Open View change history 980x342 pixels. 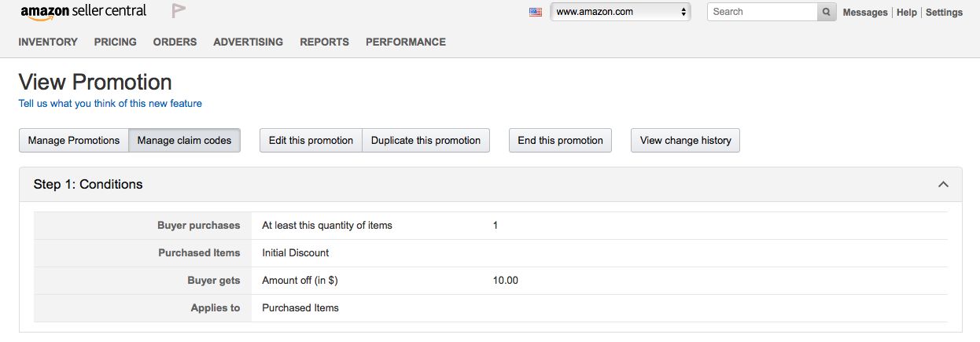(x=685, y=141)
